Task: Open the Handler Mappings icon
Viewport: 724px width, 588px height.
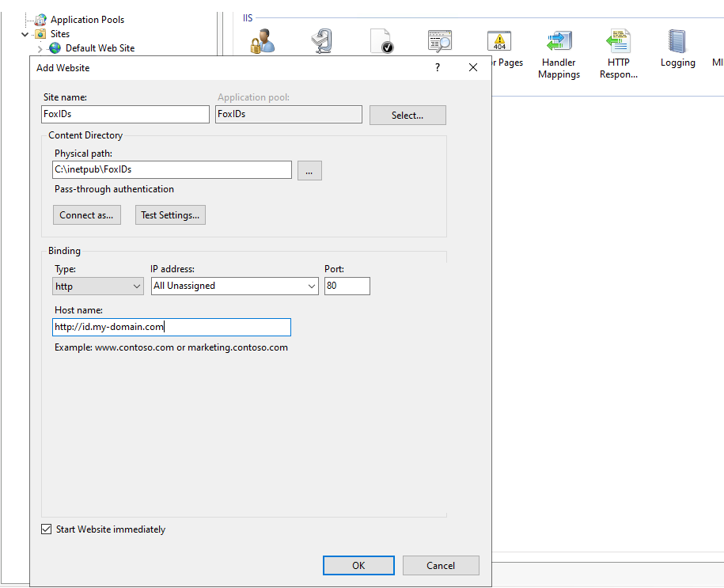Action: (x=559, y=40)
